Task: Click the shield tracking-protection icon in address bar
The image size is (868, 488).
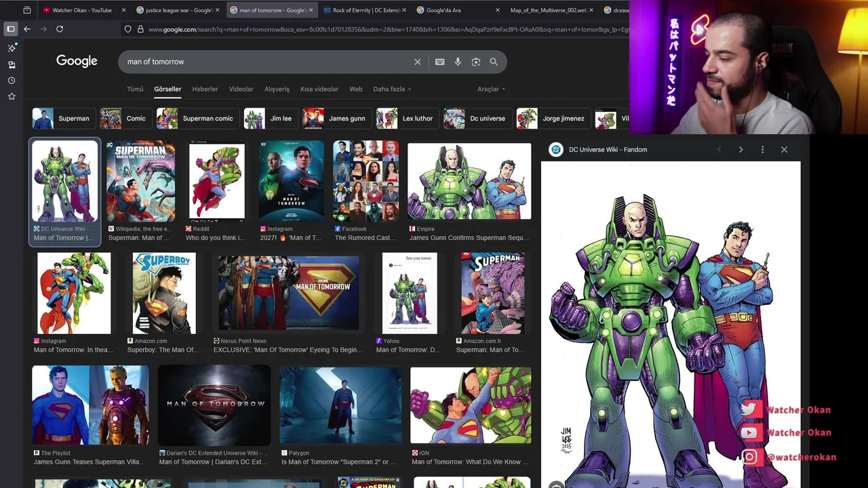Action: click(x=127, y=29)
